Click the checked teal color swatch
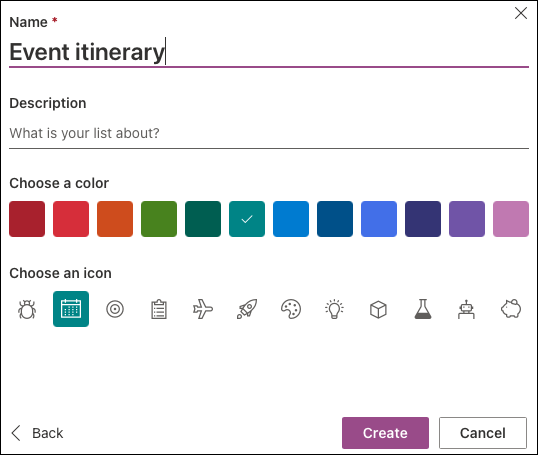The width and height of the screenshot is (538, 455). (x=247, y=219)
